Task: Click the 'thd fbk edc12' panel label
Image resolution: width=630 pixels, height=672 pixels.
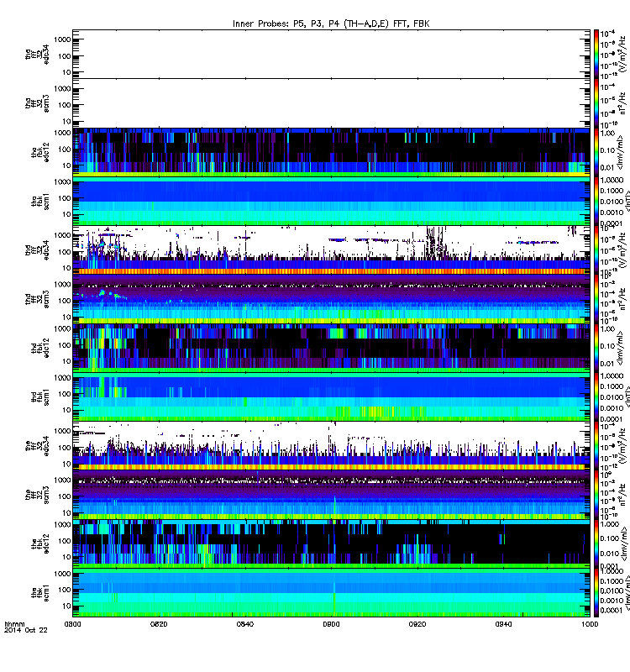Action: coord(40,348)
